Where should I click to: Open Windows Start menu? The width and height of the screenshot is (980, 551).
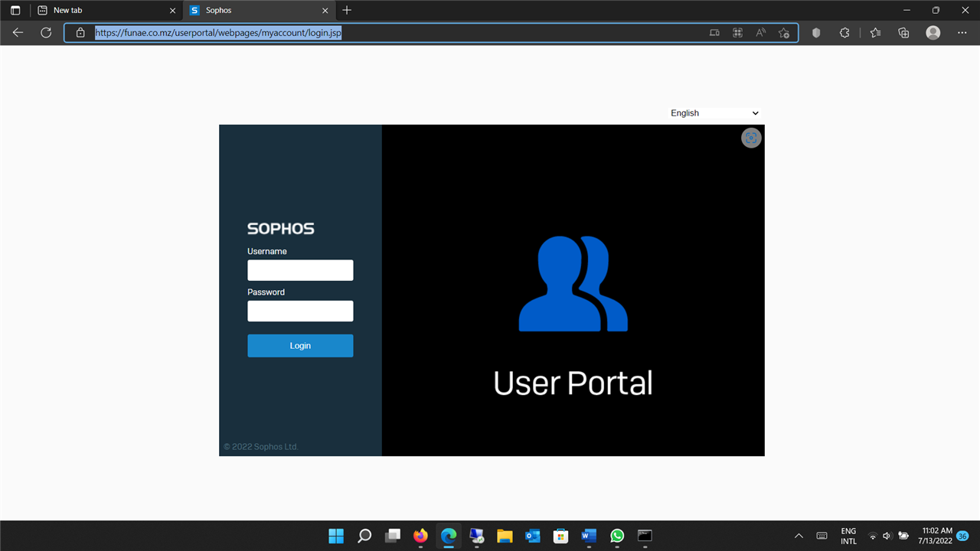click(336, 536)
